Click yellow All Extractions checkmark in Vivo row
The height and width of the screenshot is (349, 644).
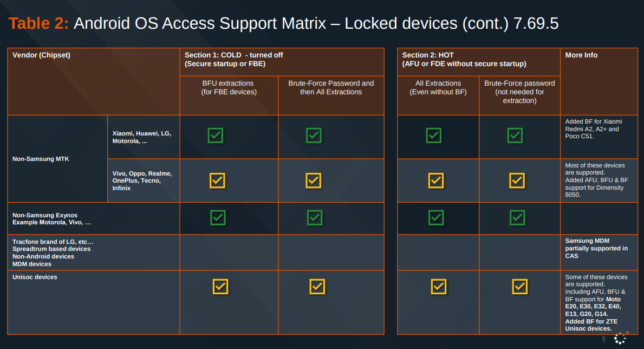[x=436, y=180]
